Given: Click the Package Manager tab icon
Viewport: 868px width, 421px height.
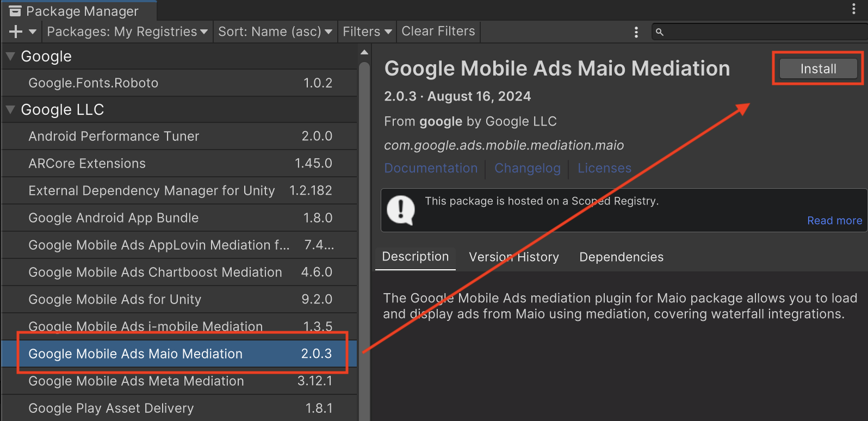Looking at the screenshot, I should pos(15,11).
